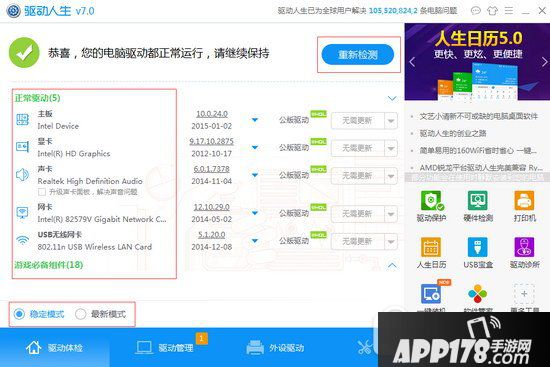Open the USB宝盒 tool
This screenshot has width=550, height=367.
pos(478,247)
